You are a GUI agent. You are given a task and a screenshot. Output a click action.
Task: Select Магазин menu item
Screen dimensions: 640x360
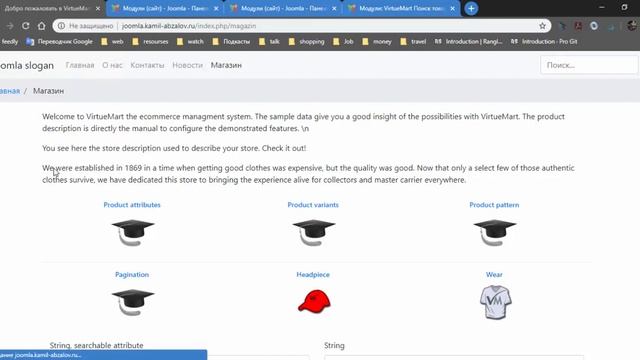point(226,65)
